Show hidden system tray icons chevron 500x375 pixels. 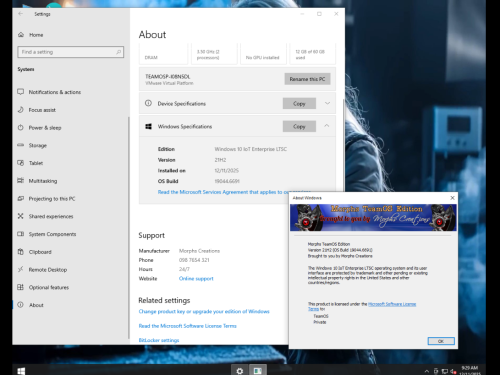click(x=426, y=371)
